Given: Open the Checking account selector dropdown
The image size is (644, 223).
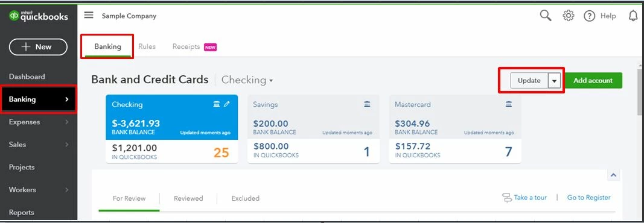Looking at the screenshot, I should coord(247,80).
